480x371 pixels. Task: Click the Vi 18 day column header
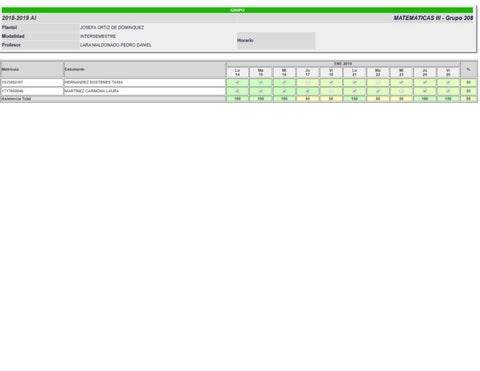[331, 72]
